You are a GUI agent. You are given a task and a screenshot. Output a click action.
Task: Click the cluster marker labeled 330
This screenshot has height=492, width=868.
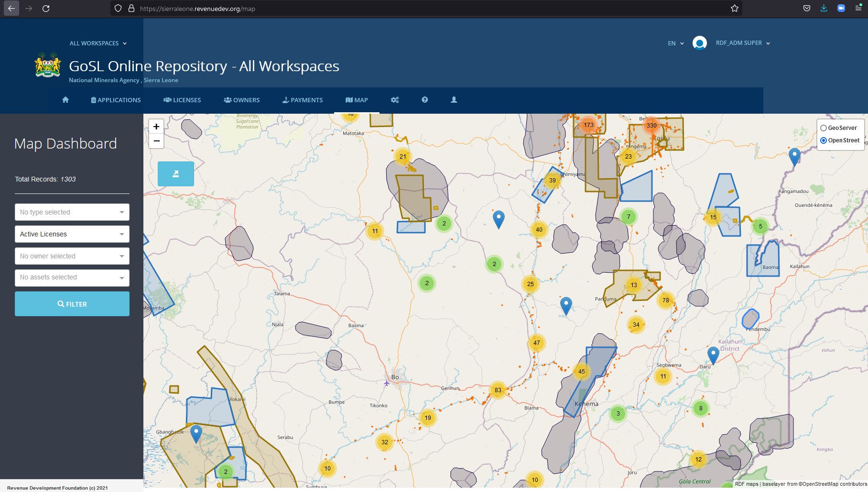(651, 126)
